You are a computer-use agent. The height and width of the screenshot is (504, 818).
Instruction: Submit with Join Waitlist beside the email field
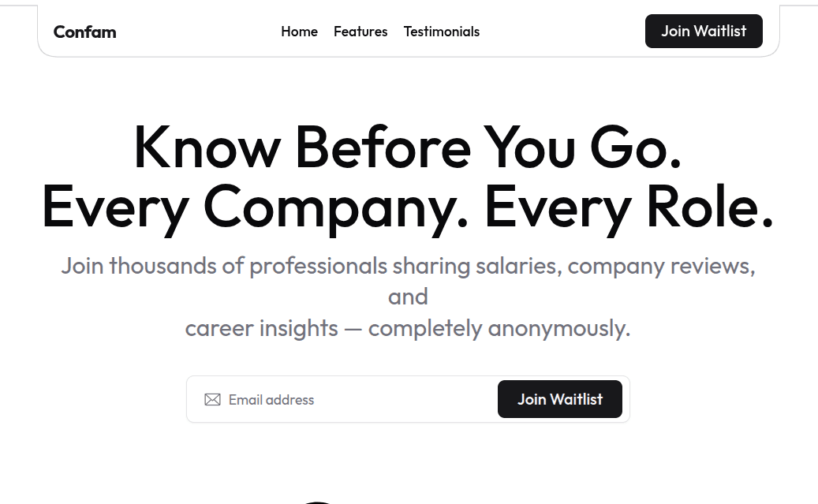tap(559, 399)
